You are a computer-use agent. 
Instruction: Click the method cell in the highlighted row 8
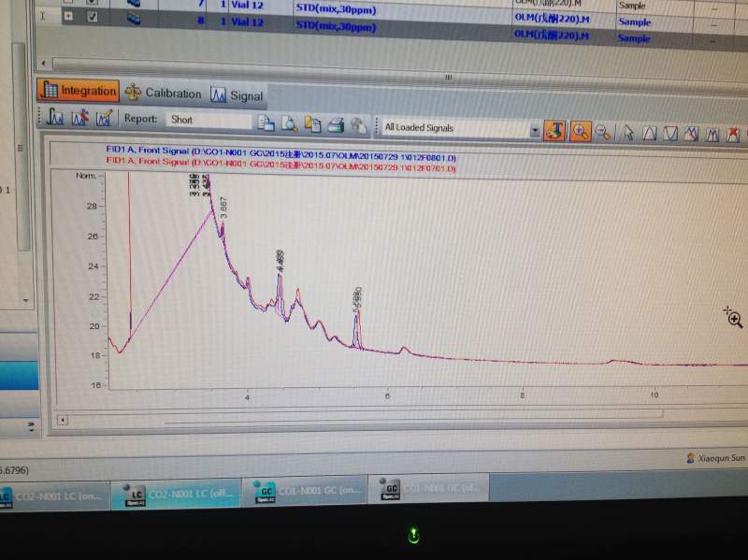pyautogui.click(x=552, y=35)
